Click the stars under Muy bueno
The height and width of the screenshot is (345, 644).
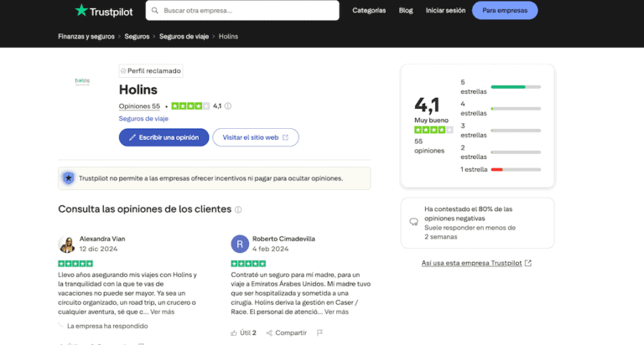pyautogui.click(x=434, y=130)
